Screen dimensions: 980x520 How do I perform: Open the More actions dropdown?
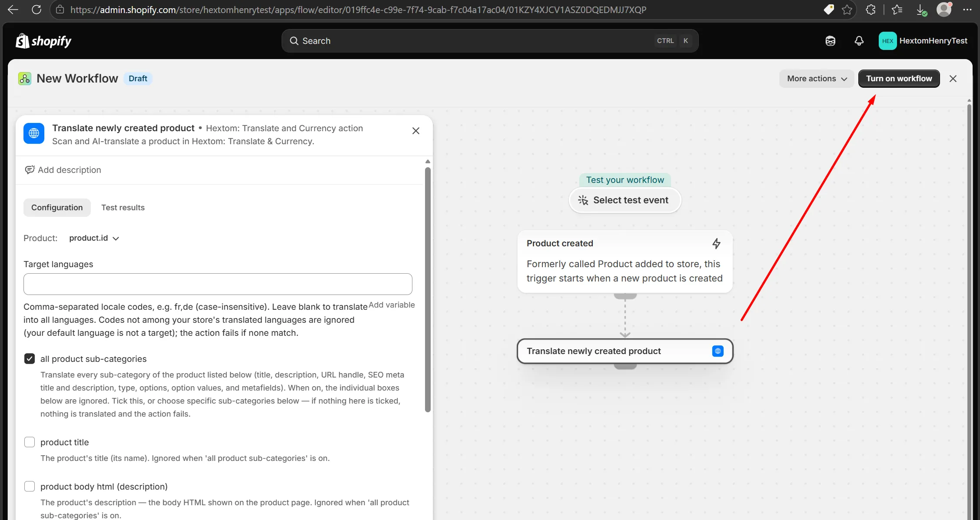click(x=817, y=79)
